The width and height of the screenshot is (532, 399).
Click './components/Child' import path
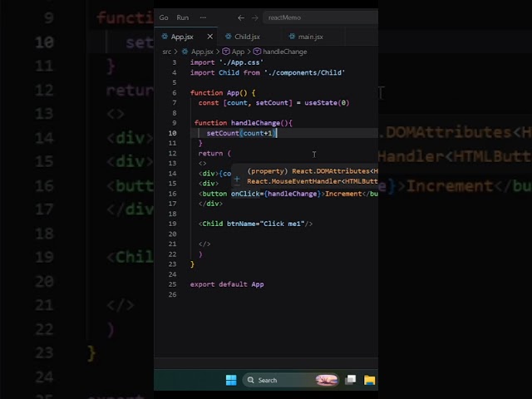pyautogui.click(x=304, y=72)
